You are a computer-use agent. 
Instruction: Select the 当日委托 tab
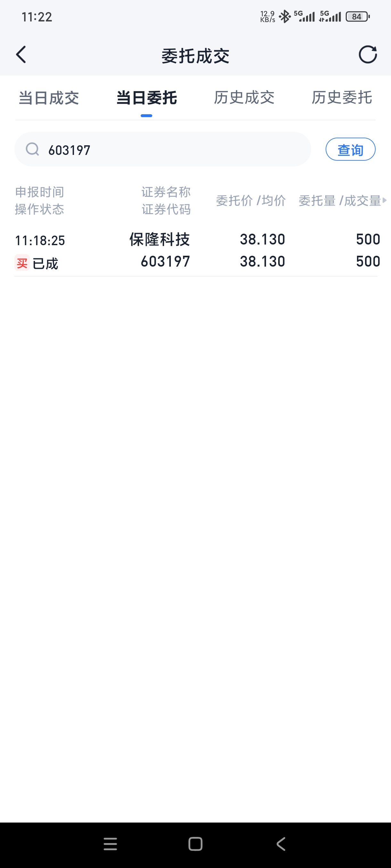(x=146, y=98)
